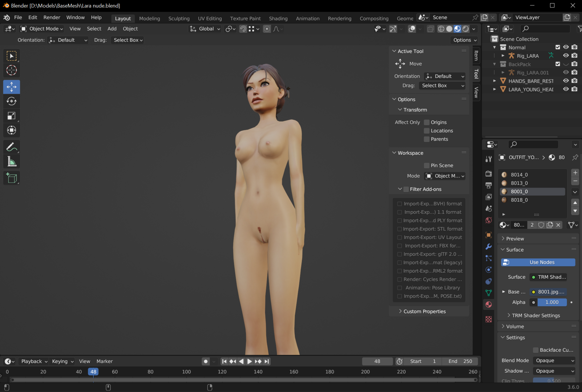Open the Particles properties tab
The height and width of the screenshot is (392, 582).
(489, 258)
